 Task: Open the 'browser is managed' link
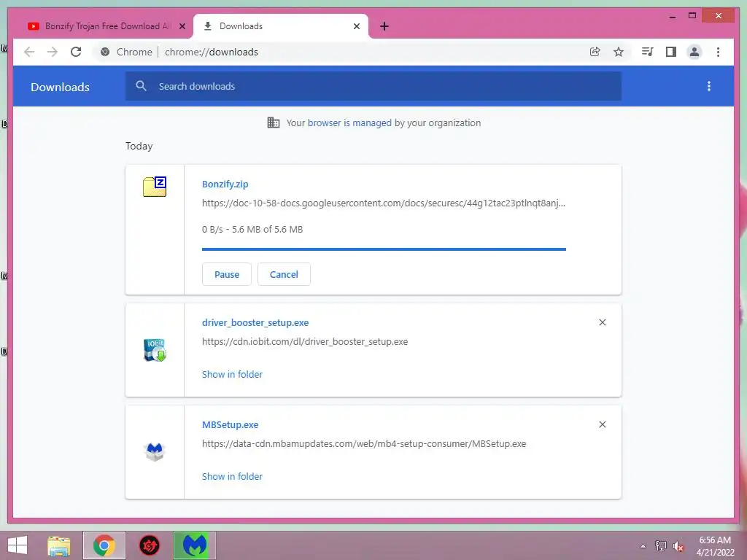(349, 122)
